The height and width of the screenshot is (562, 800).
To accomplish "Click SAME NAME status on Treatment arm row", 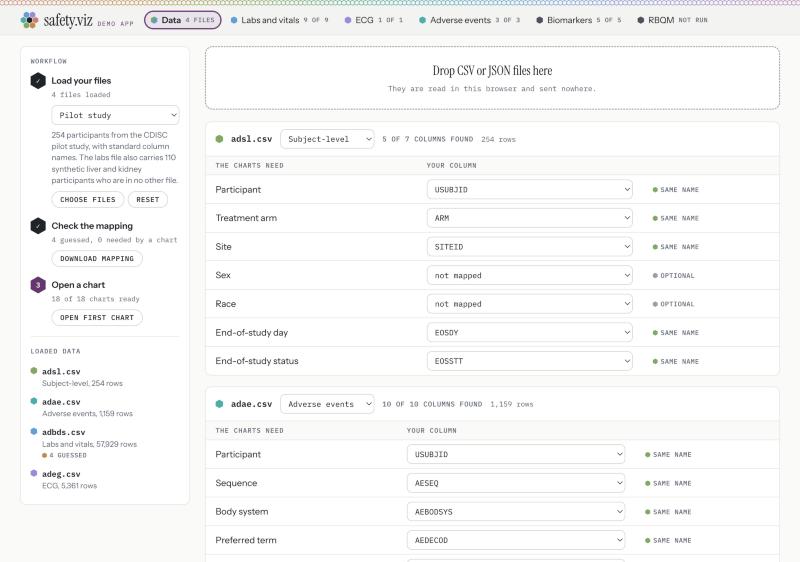I will (676, 218).
